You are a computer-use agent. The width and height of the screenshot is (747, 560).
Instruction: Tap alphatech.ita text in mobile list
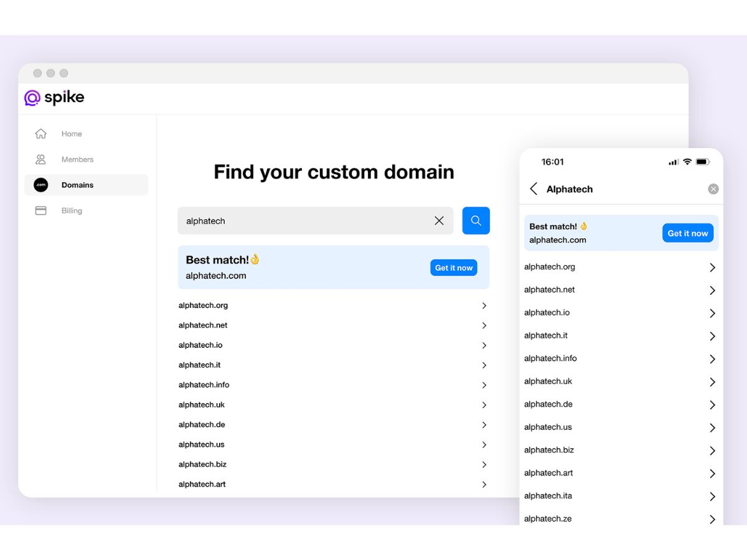(548, 496)
